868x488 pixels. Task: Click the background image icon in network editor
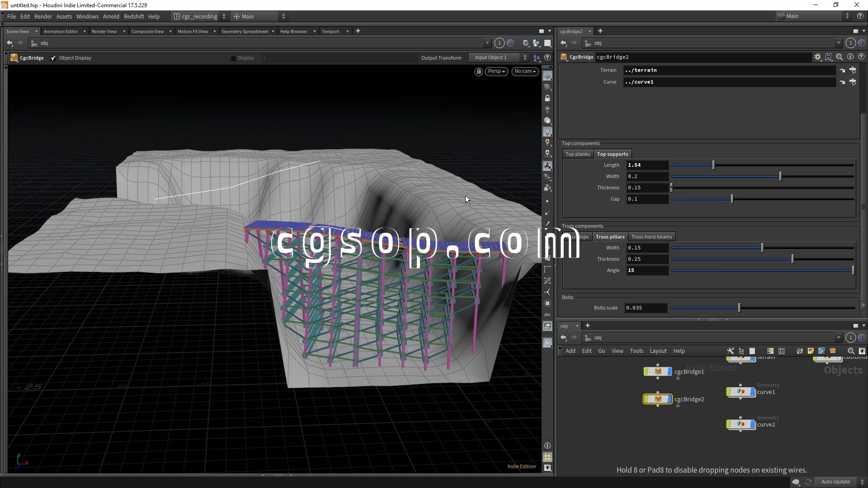821,351
